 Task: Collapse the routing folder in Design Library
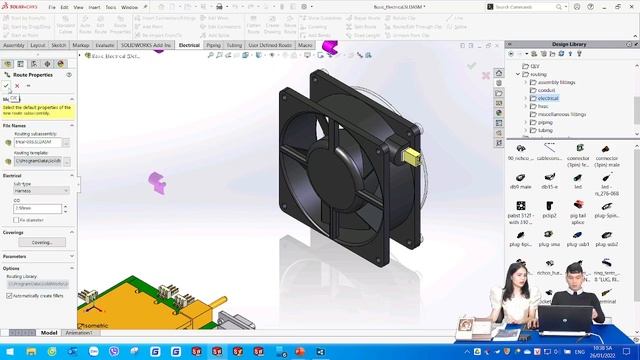point(518,74)
